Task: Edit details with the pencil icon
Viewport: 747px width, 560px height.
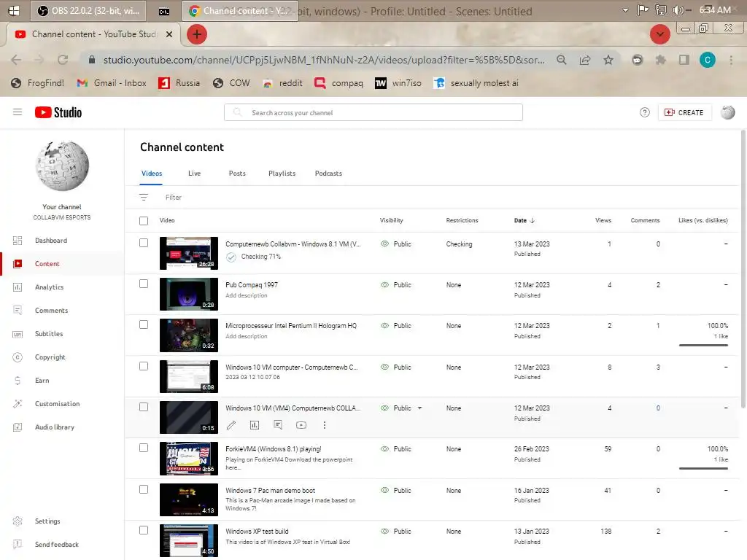Action: point(231,425)
